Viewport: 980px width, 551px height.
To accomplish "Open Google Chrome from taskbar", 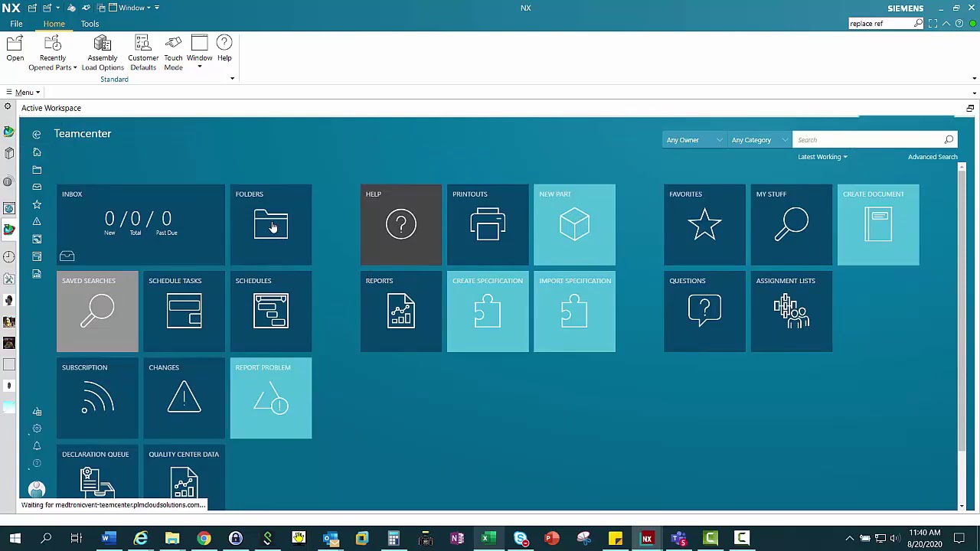I will click(x=204, y=538).
